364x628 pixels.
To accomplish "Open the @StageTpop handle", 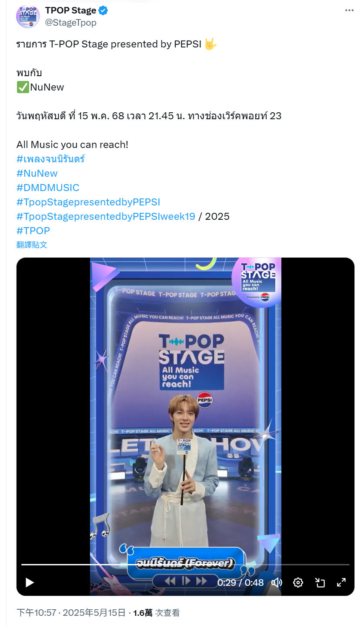I will tap(71, 23).
